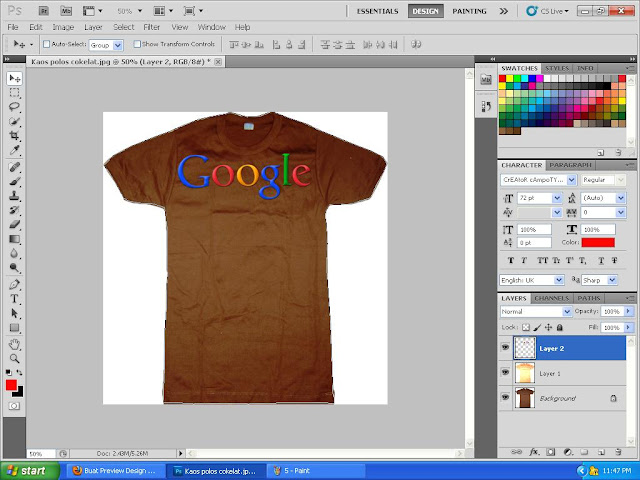Open the Filter menu

(151, 27)
